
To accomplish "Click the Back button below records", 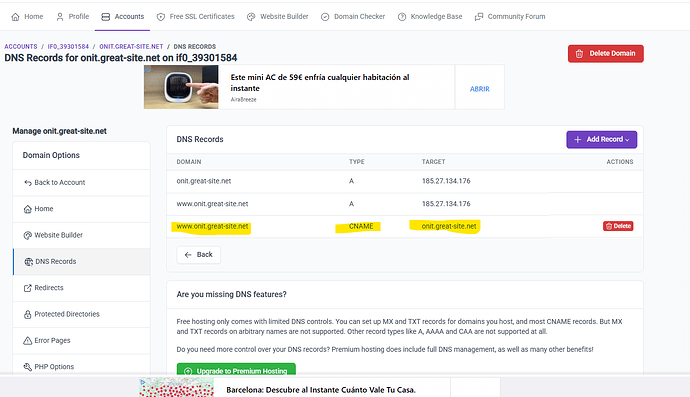I will [198, 255].
